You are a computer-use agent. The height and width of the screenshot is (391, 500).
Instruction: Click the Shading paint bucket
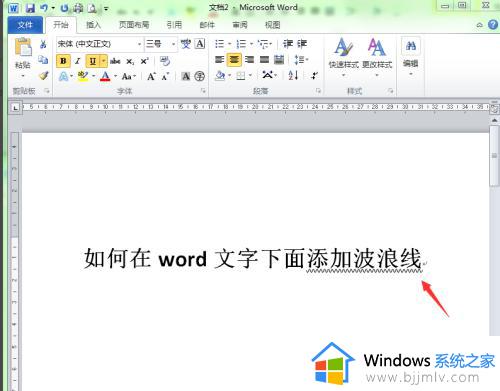pos(220,76)
